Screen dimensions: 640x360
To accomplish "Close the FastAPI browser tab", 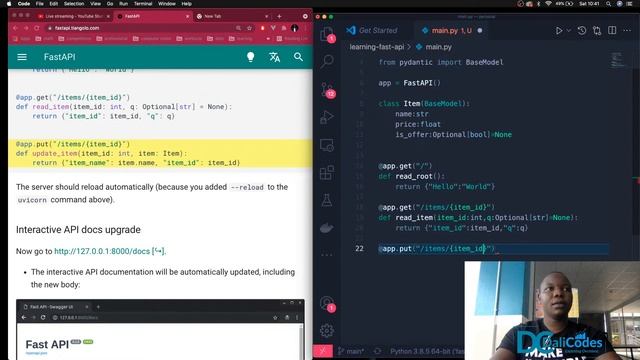I will [x=187, y=16].
